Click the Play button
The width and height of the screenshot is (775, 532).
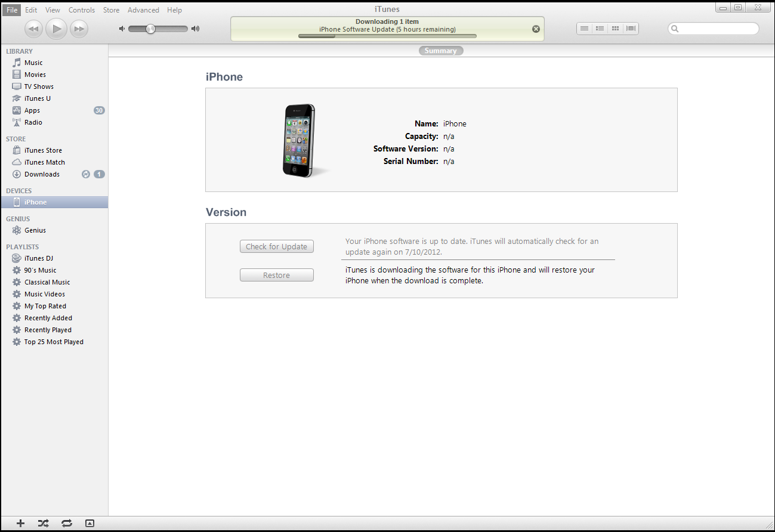pyautogui.click(x=57, y=29)
